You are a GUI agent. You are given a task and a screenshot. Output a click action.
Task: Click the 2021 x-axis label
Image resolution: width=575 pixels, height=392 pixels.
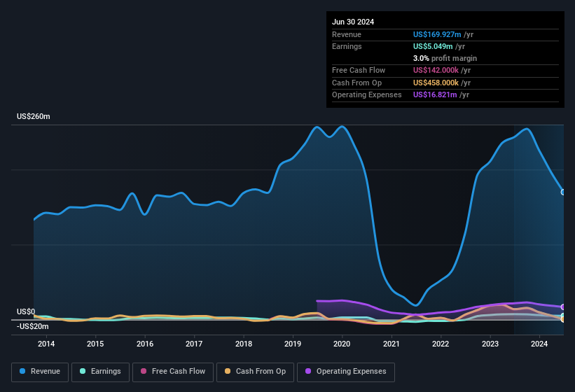[392, 344]
